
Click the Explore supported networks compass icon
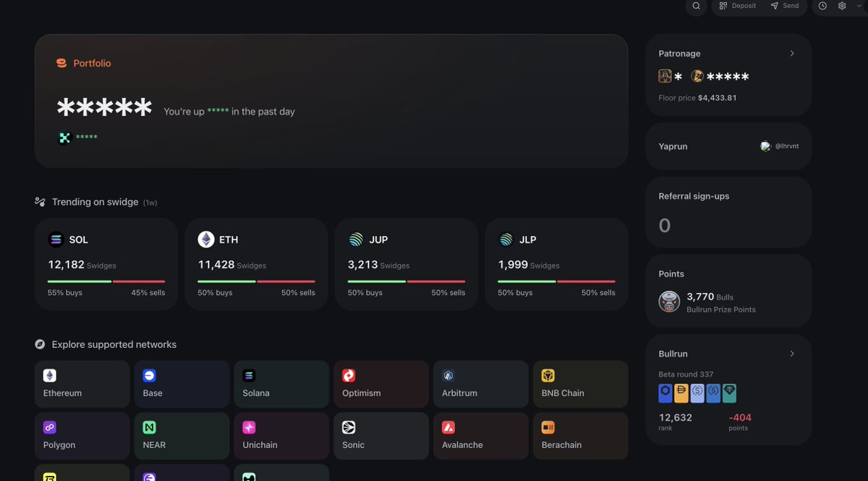coord(41,344)
